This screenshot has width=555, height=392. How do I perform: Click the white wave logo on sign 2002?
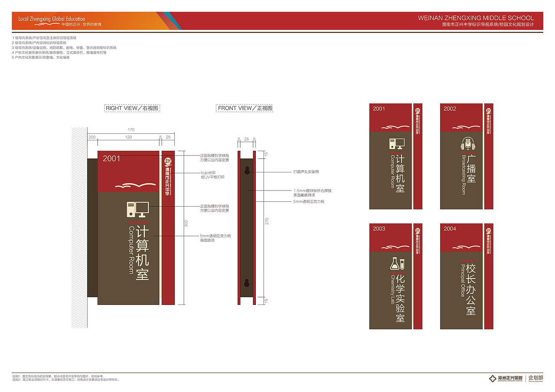[x=467, y=127]
